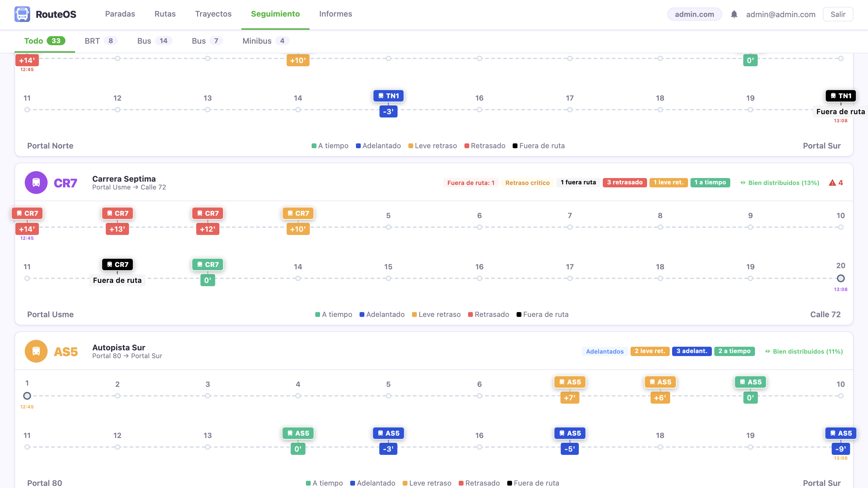Click CR7 stop 20 end marker
The image size is (868, 488).
[x=841, y=278]
